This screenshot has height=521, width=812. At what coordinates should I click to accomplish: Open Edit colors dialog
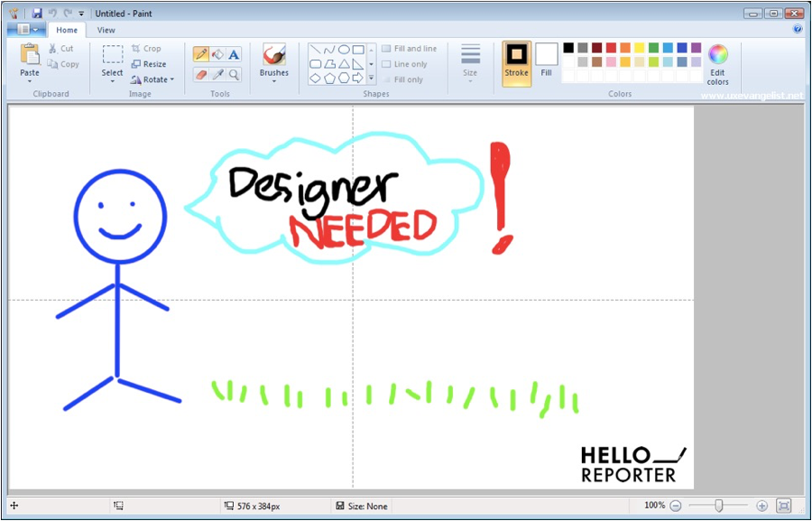pos(717,63)
